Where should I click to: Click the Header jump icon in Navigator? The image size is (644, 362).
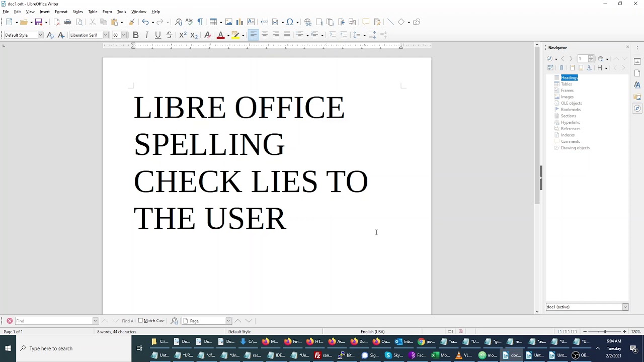click(572, 68)
